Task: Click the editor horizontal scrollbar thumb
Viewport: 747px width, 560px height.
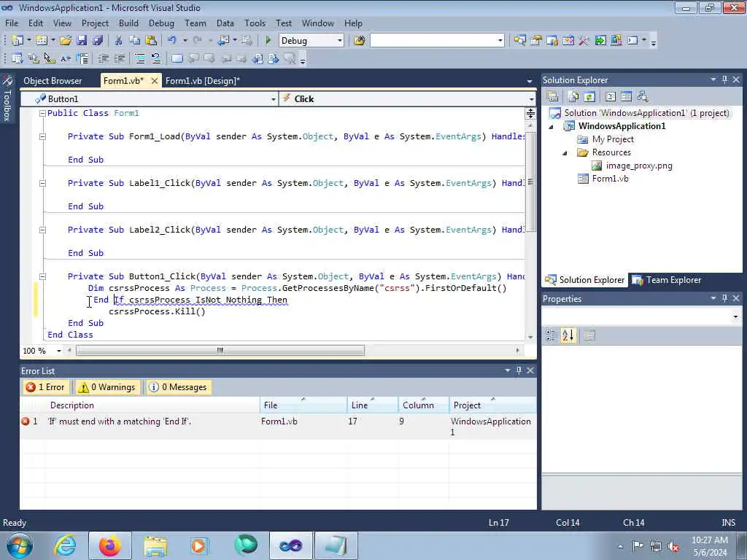Action: tap(220, 351)
